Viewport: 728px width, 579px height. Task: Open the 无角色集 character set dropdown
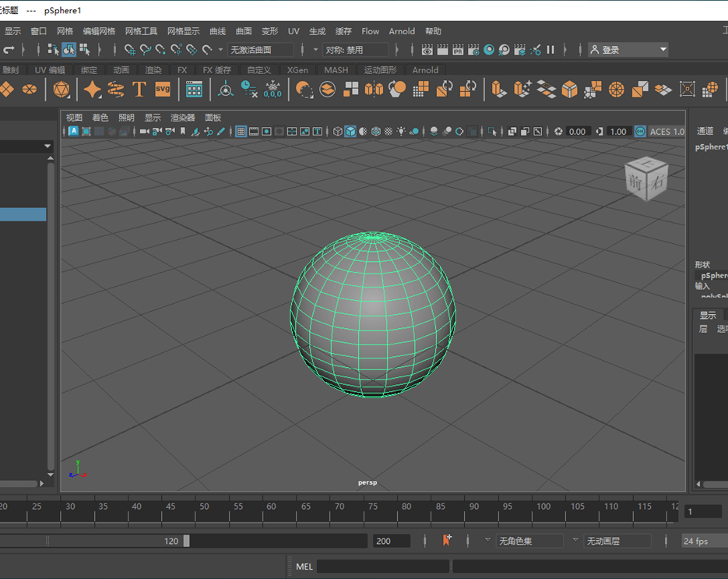point(529,541)
